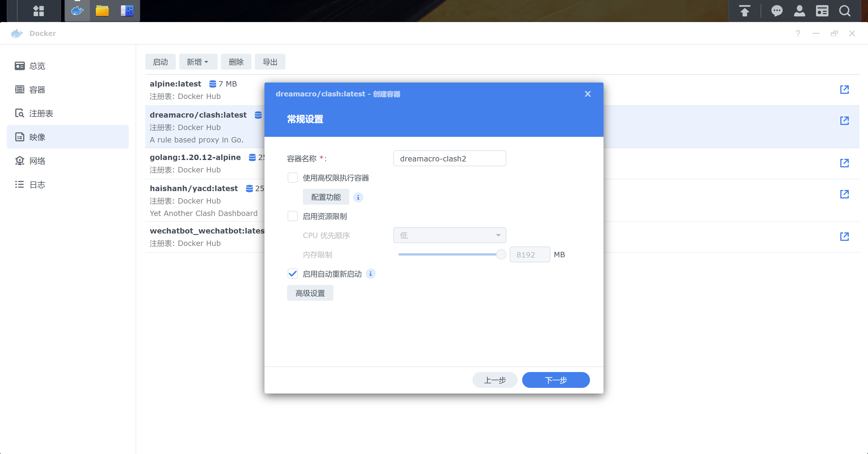Open wechatbot image external link icon
The image size is (868, 454).
(845, 237)
